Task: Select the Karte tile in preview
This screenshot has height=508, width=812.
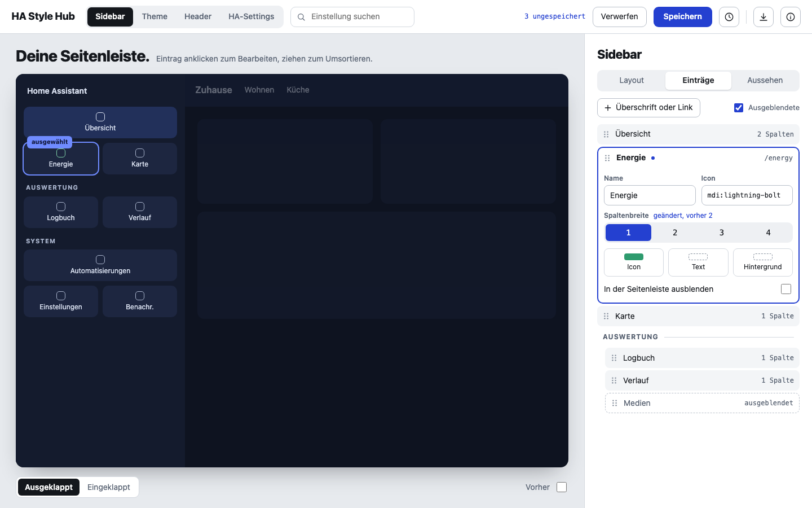Action: 140,159
